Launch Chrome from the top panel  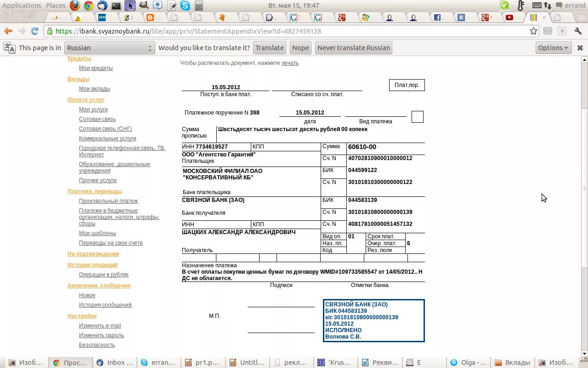(x=89, y=6)
